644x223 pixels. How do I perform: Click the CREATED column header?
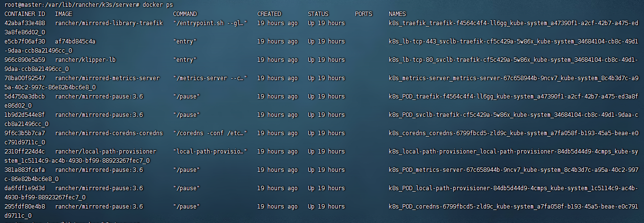pyautogui.click(x=269, y=14)
